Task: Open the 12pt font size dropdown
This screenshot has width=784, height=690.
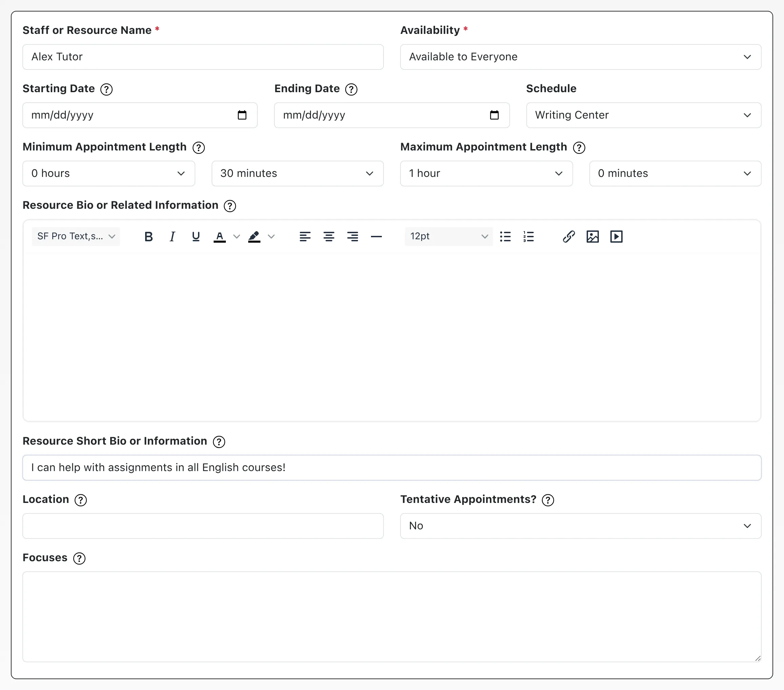Action: click(x=449, y=237)
